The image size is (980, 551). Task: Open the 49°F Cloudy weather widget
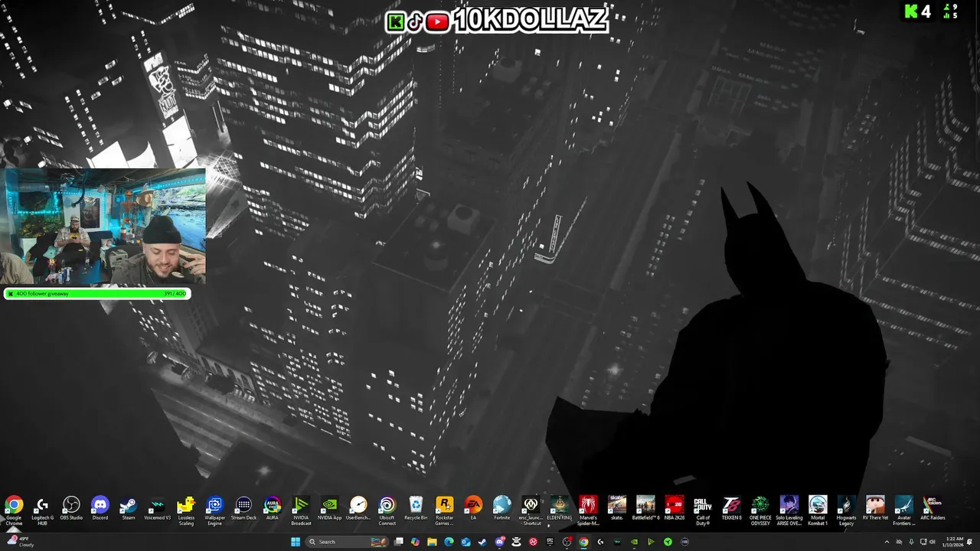(21, 542)
